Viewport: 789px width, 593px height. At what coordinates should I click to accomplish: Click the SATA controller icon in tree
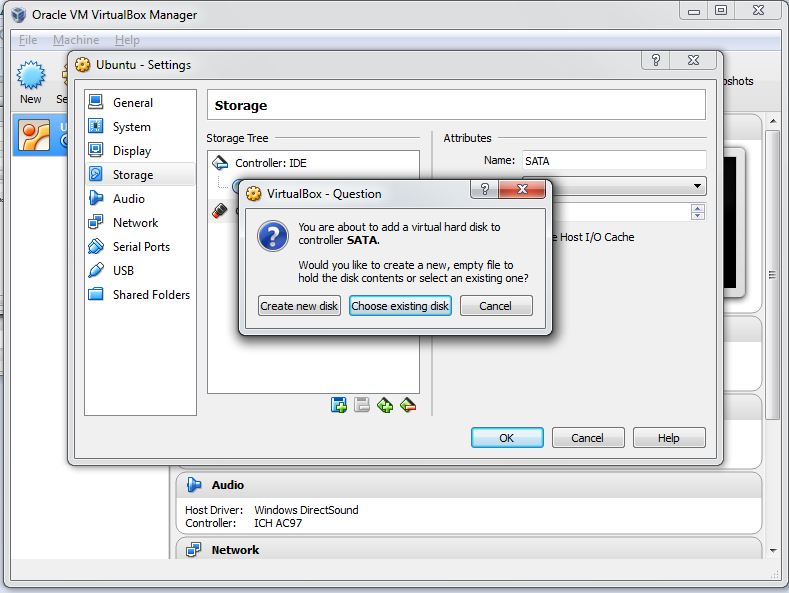(x=219, y=210)
